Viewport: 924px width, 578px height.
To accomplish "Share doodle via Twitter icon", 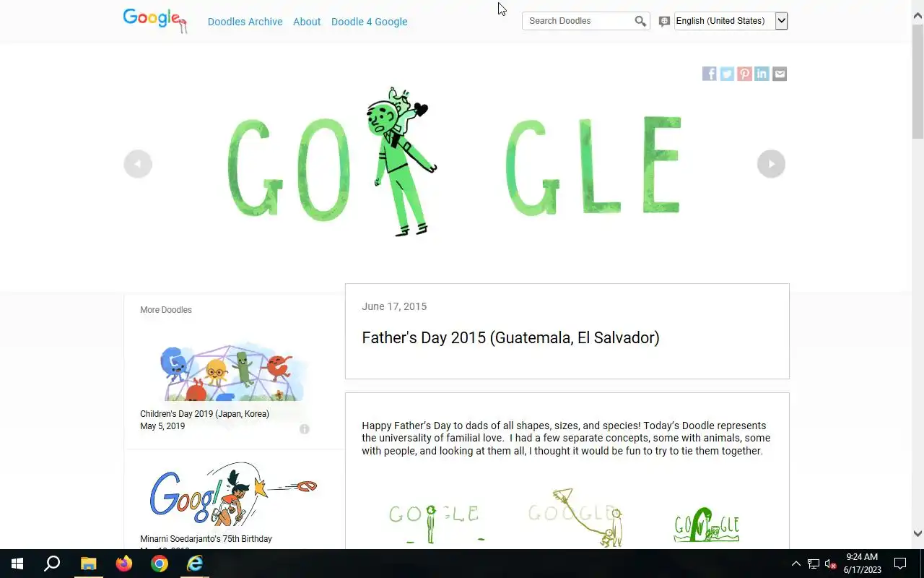I will (x=727, y=74).
